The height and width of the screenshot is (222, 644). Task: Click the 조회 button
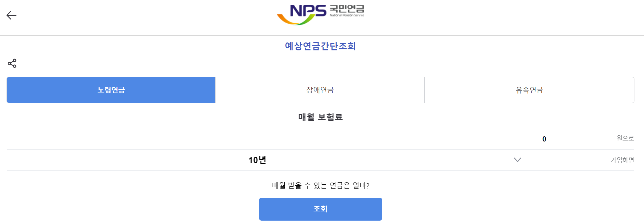(x=320, y=209)
